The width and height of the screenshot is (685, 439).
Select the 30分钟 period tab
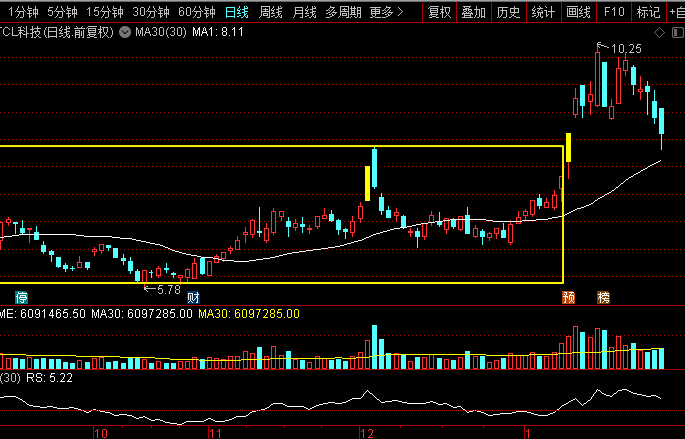[x=151, y=12]
